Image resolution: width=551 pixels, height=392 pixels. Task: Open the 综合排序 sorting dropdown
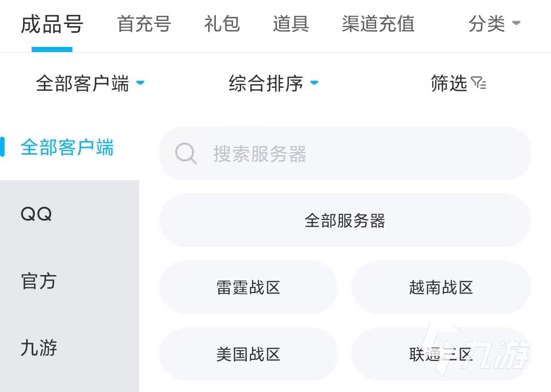[273, 83]
